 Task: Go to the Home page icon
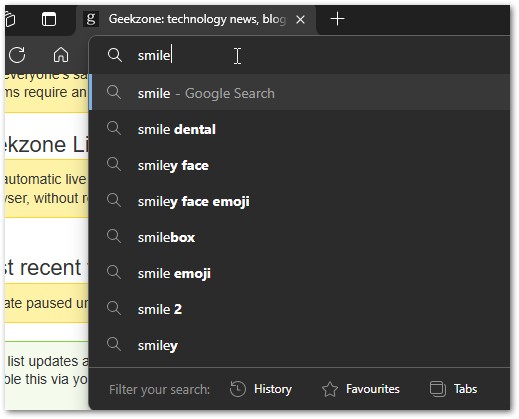tap(61, 55)
